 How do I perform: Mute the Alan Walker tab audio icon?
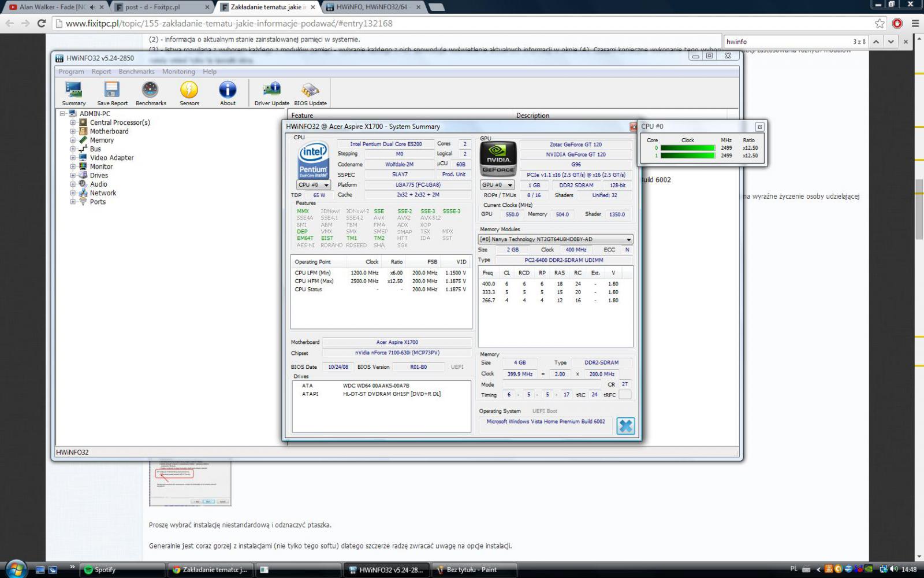coord(92,7)
